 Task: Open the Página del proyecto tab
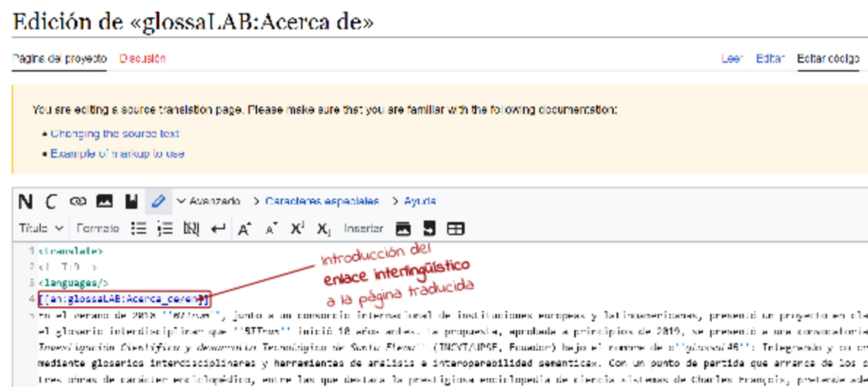(59, 59)
